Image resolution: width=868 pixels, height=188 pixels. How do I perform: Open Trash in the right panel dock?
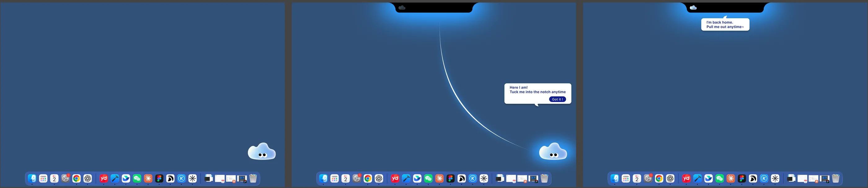(836, 178)
